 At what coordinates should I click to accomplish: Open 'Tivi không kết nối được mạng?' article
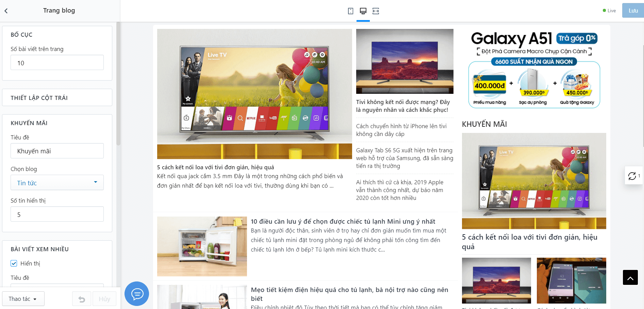point(403,106)
